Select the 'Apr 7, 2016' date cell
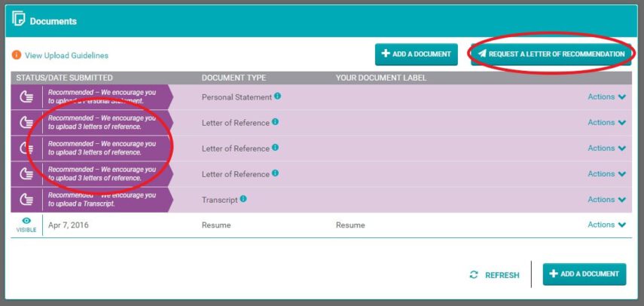The height and width of the screenshot is (306, 644). [x=69, y=225]
